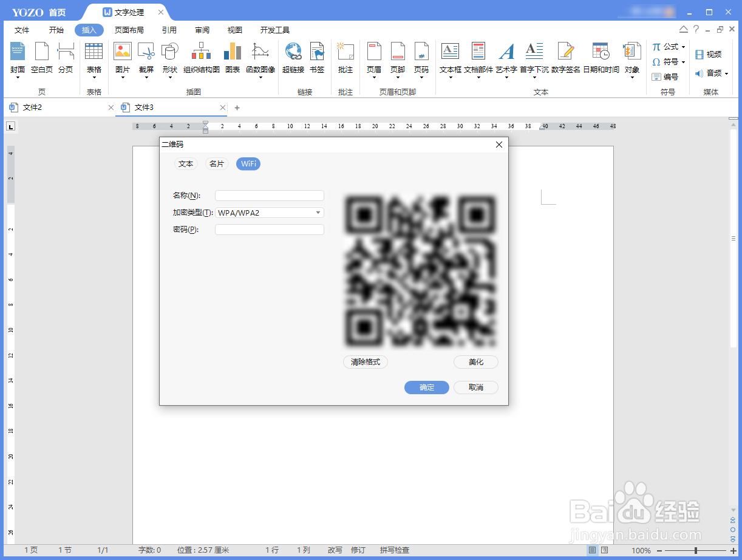Open the function graph (函数图像) tool
Image resolution: width=742 pixels, height=560 pixels.
point(260,60)
